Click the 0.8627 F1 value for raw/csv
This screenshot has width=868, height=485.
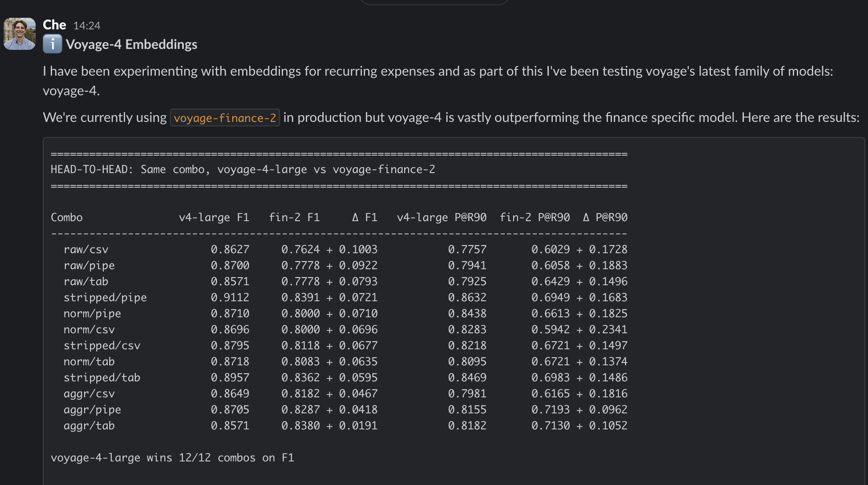coord(230,250)
